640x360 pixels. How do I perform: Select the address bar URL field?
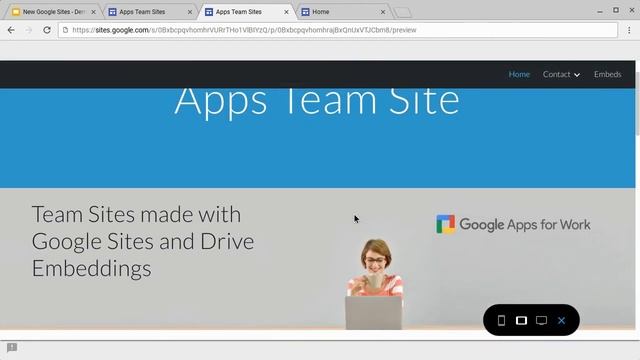338,30
